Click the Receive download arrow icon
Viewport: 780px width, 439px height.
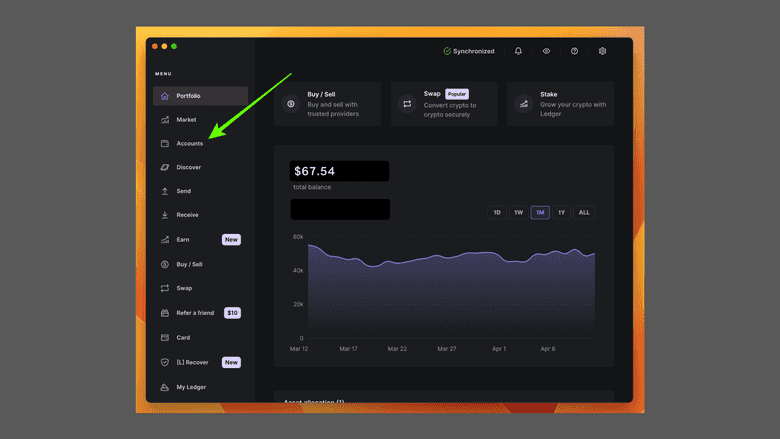click(165, 215)
